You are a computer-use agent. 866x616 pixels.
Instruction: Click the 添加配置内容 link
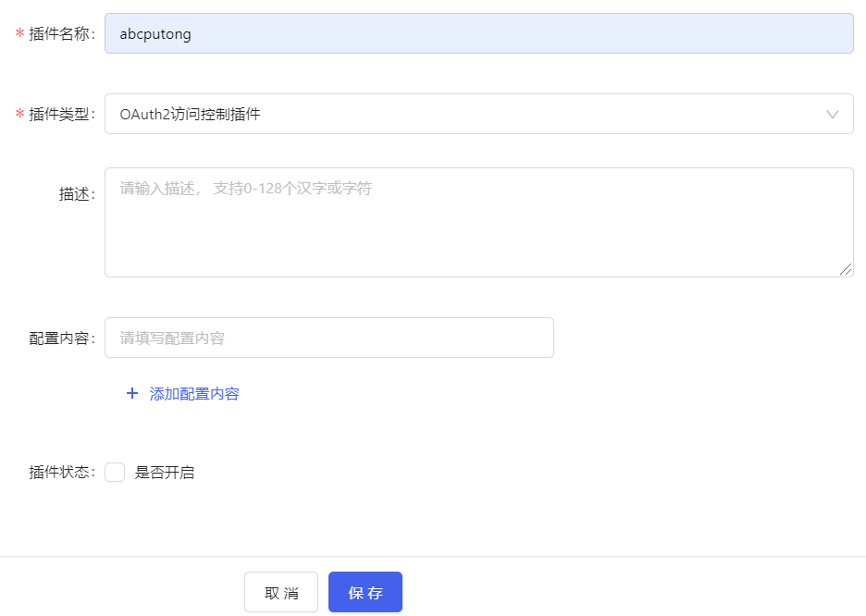click(194, 394)
